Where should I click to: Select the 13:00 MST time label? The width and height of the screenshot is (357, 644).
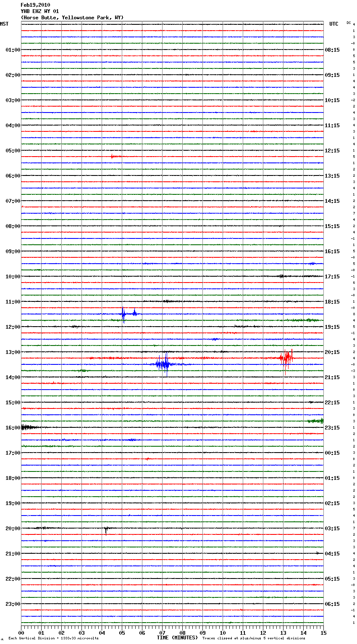pyautogui.click(x=13, y=352)
